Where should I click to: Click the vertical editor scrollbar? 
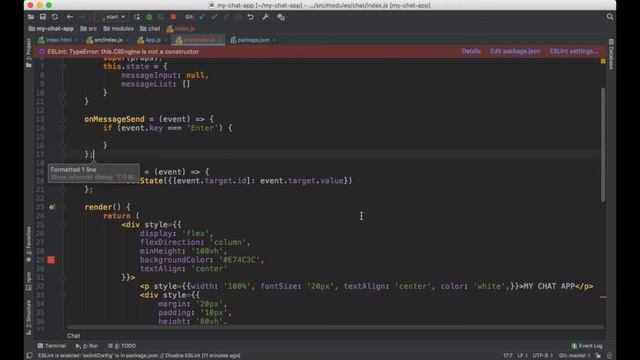click(x=603, y=144)
